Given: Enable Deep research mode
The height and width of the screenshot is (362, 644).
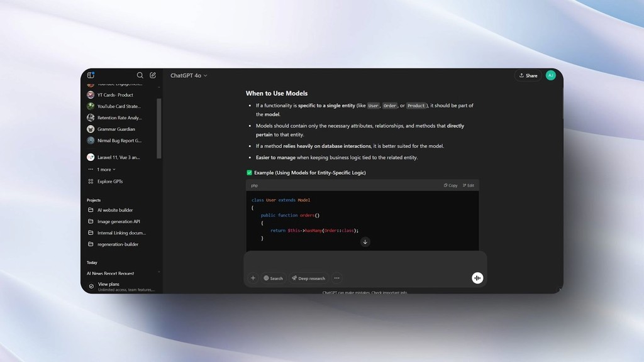Looking at the screenshot, I should 308,278.
